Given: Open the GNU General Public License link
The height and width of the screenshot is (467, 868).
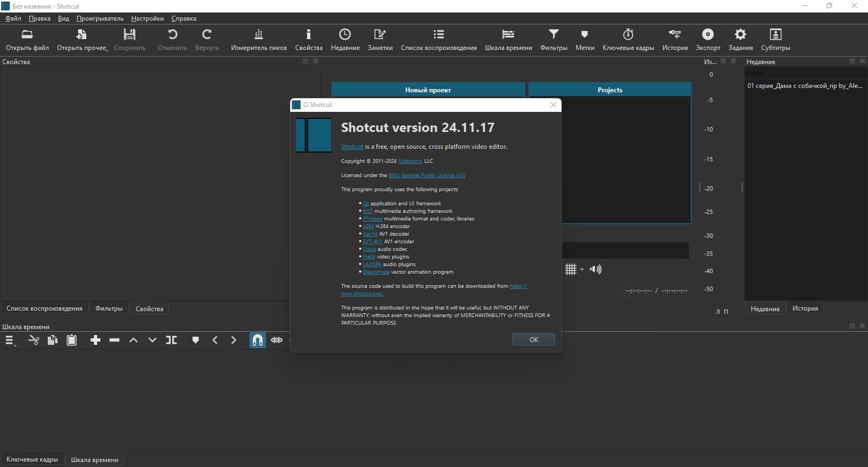Looking at the screenshot, I should point(427,175).
